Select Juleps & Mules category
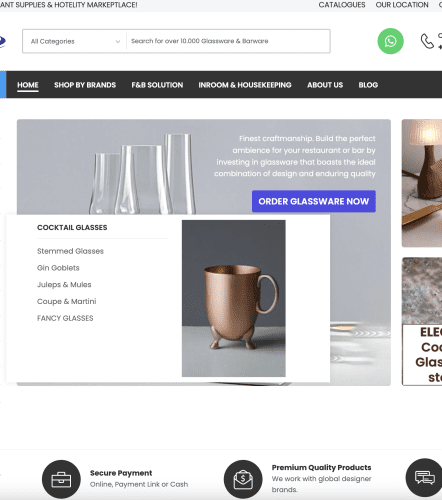This screenshot has width=442, height=500. (64, 284)
